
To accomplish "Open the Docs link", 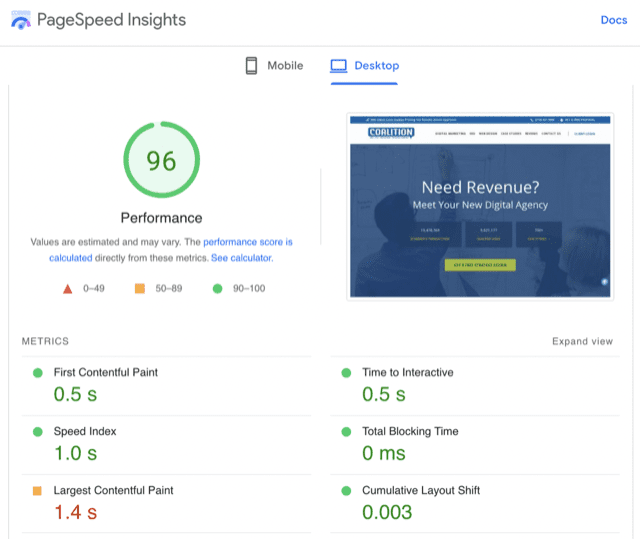I will [613, 20].
